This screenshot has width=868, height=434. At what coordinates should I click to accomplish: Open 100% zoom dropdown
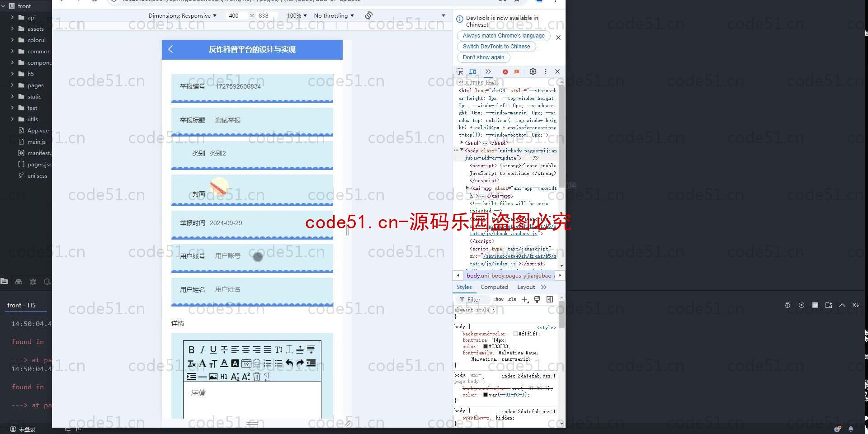(297, 15)
